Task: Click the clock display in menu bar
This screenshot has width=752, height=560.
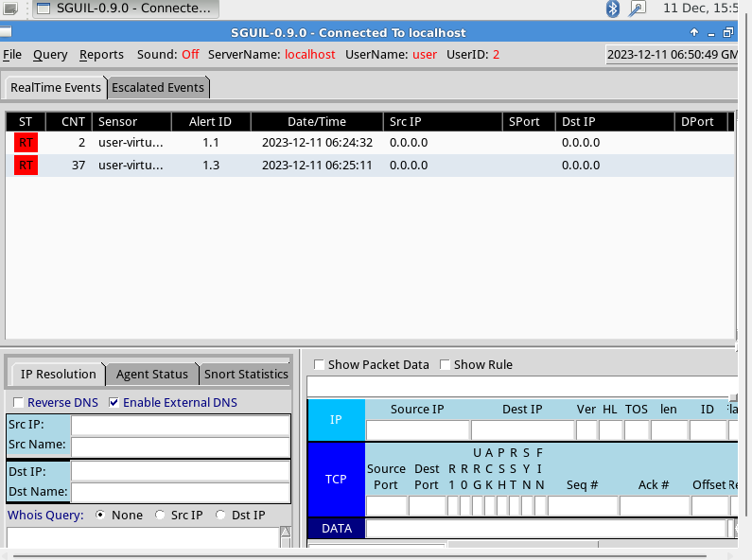Action: pos(672,55)
